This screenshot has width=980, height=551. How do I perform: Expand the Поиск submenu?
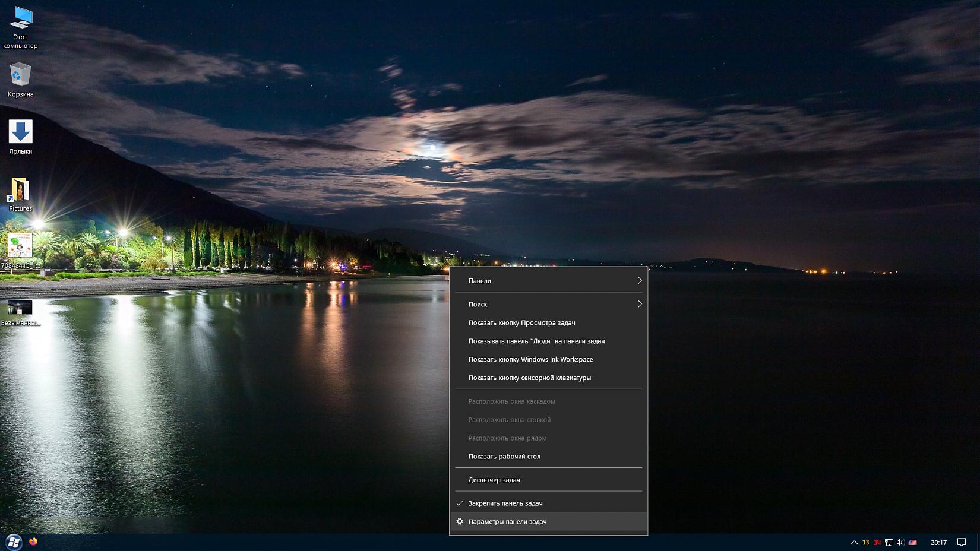(548, 304)
